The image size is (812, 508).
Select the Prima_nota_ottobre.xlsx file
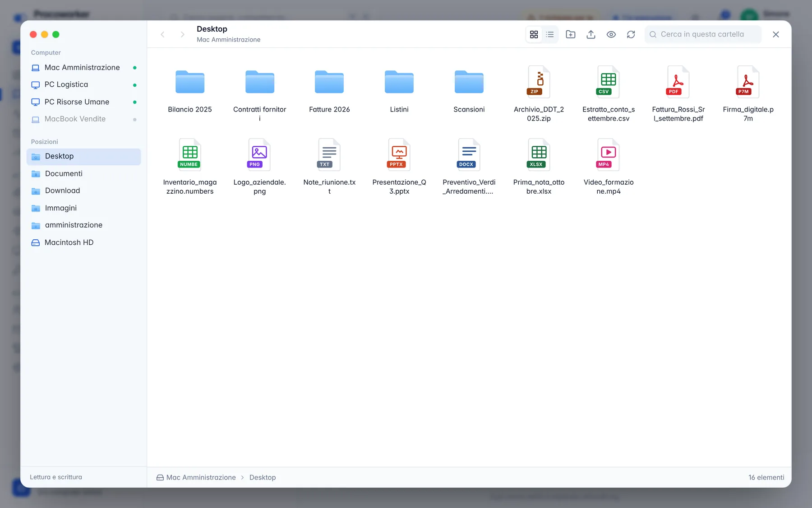539,167
